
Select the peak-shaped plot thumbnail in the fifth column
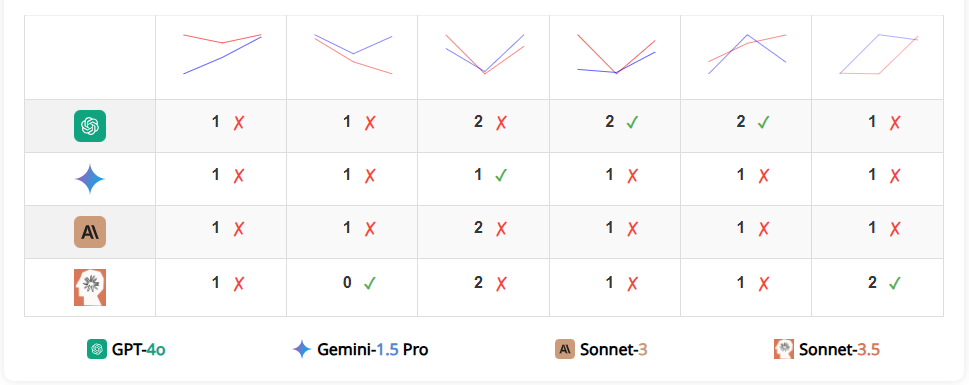(x=747, y=54)
